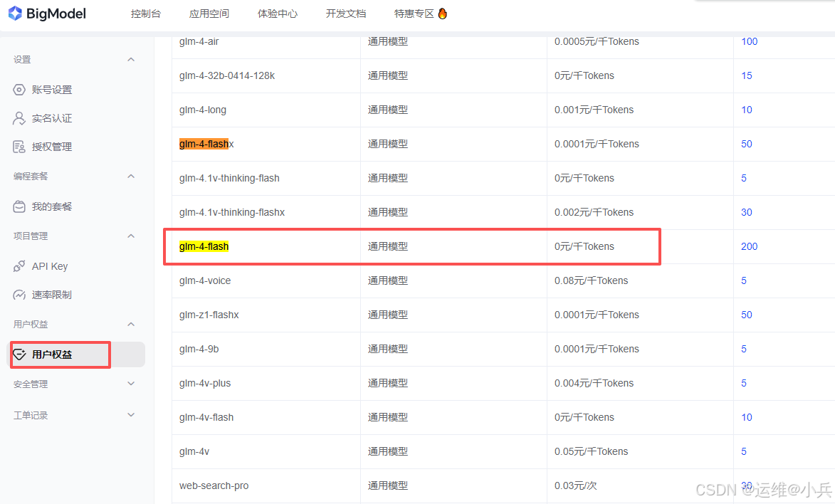835x504 pixels.
Task: Expand the 工单记录 sidebar section
Action: (x=131, y=415)
